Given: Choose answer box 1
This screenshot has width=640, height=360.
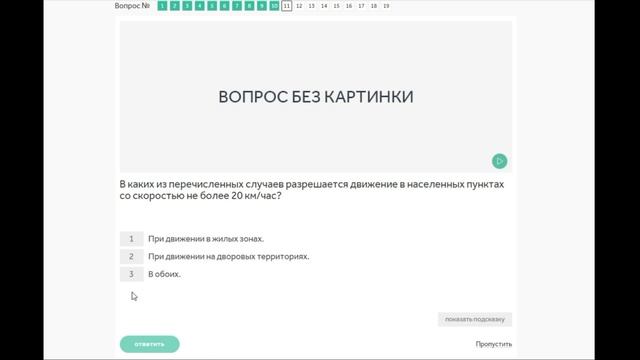Looking at the screenshot, I should (131, 239).
